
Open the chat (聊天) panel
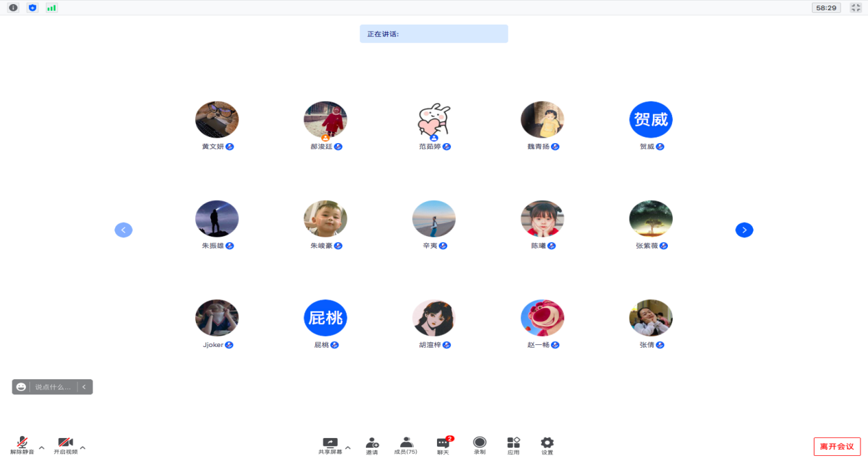(x=443, y=446)
